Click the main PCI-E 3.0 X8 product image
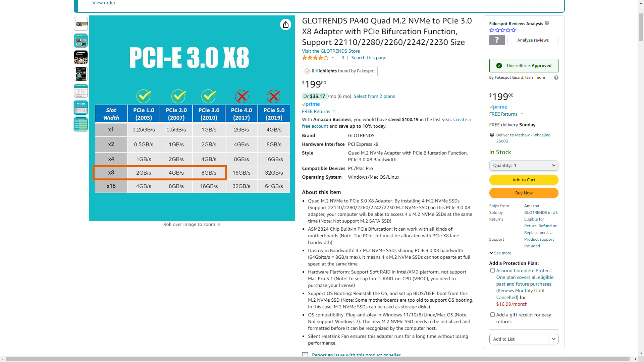The width and height of the screenshot is (644, 362). click(192, 118)
